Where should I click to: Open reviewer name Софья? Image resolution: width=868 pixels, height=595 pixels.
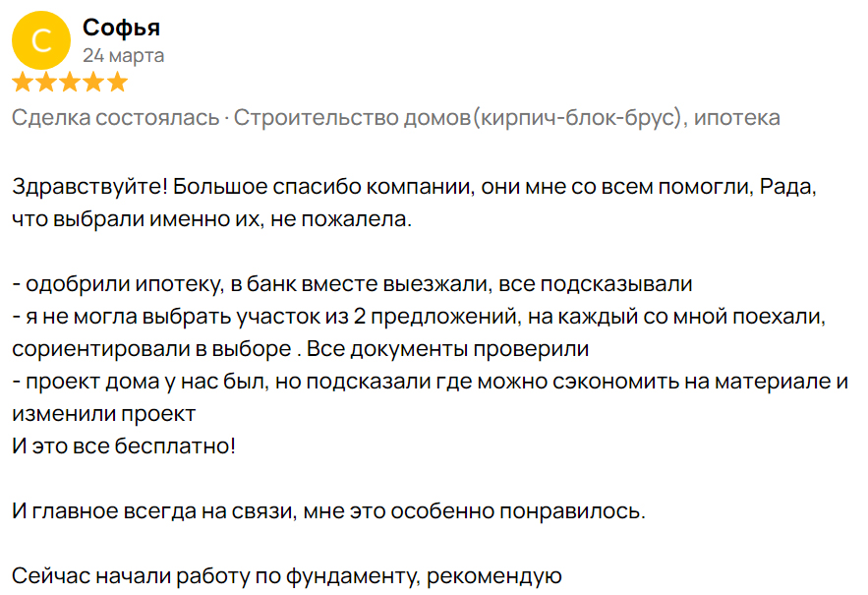[121, 27]
